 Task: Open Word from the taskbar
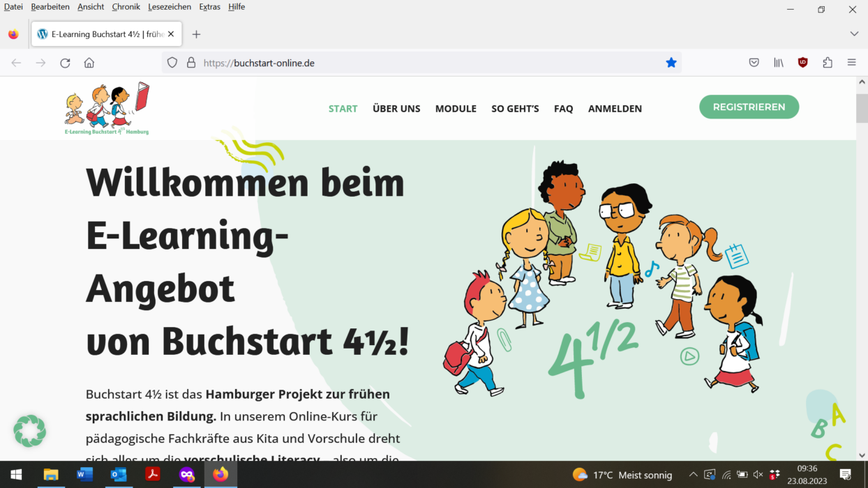click(85, 475)
